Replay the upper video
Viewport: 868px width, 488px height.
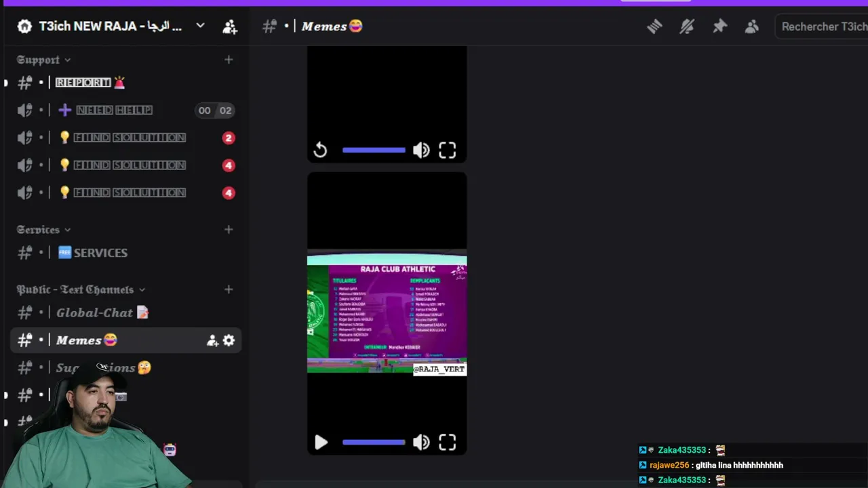pos(320,150)
